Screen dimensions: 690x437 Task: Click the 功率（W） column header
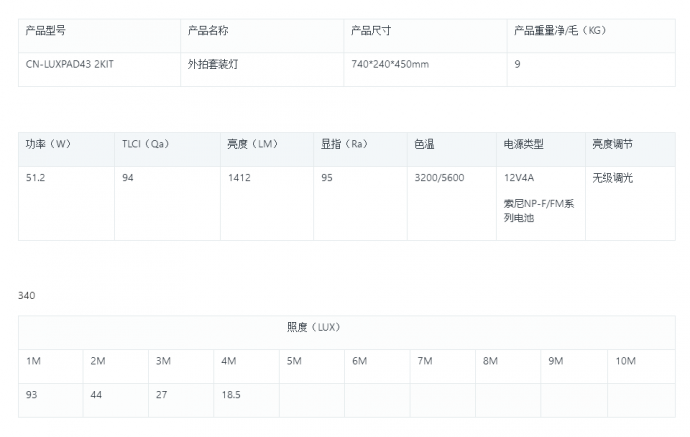[x=48, y=144]
